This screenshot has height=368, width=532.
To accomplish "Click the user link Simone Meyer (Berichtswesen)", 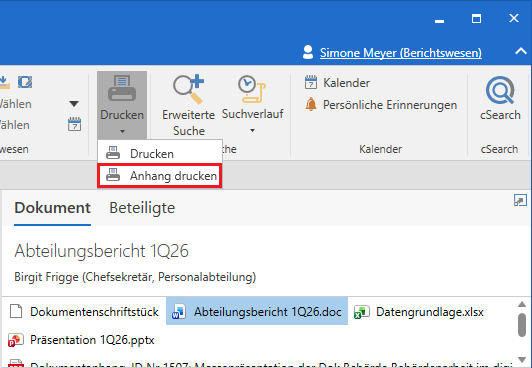I will [x=401, y=53].
